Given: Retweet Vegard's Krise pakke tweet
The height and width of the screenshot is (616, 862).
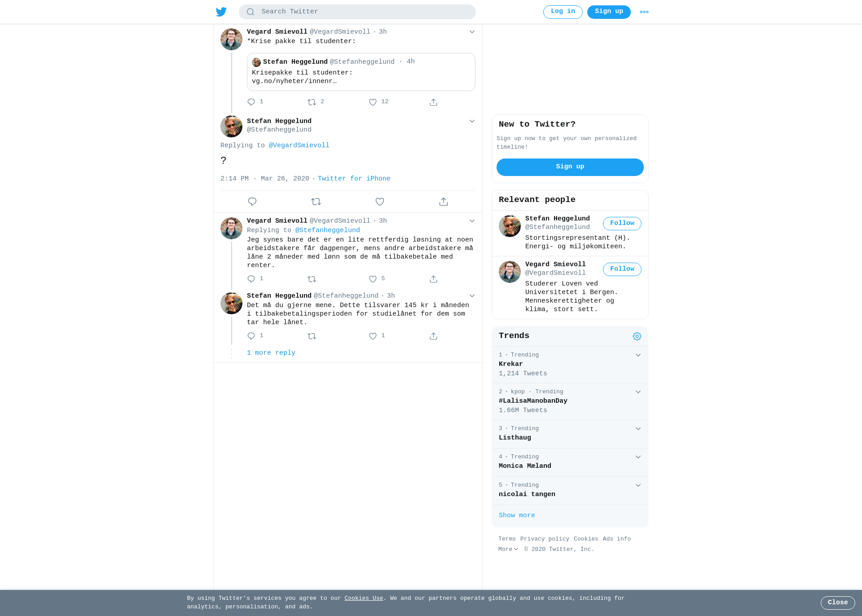Looking at the screenshot, I should tap(312, 102).
